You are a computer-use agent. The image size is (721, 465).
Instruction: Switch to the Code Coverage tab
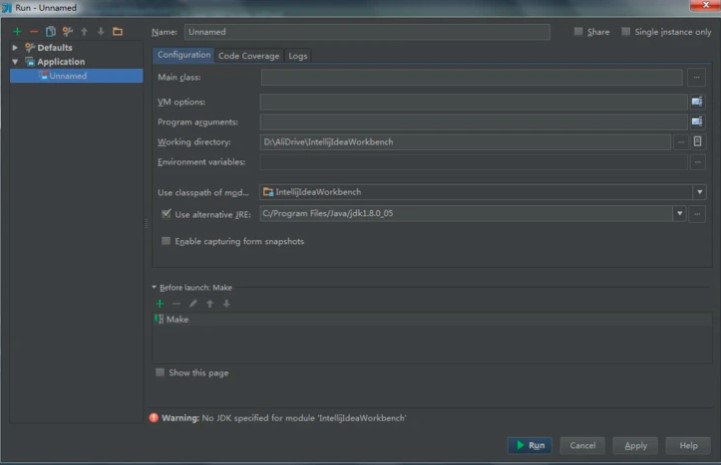249,56
